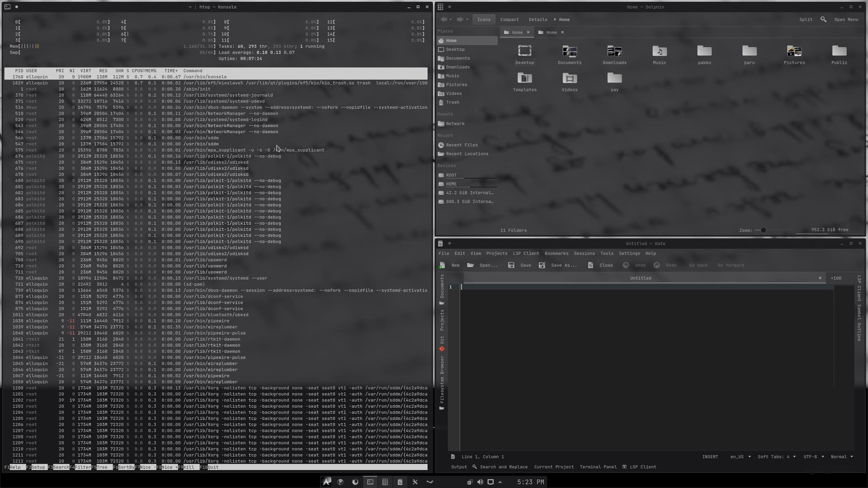The height and width of the screenshot is (488, 868).
Task: Click the Close document icon in Kate toolbar
Action: (590, 265)
